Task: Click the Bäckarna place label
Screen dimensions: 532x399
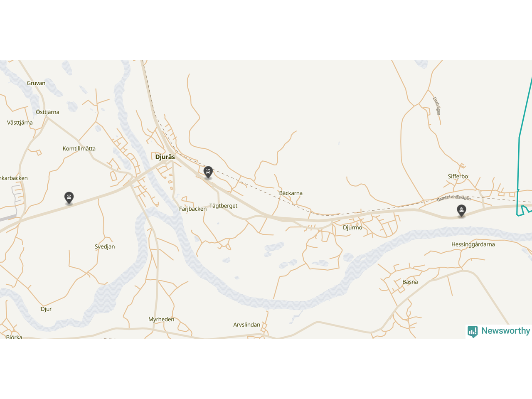Action: tap(291, 193)
